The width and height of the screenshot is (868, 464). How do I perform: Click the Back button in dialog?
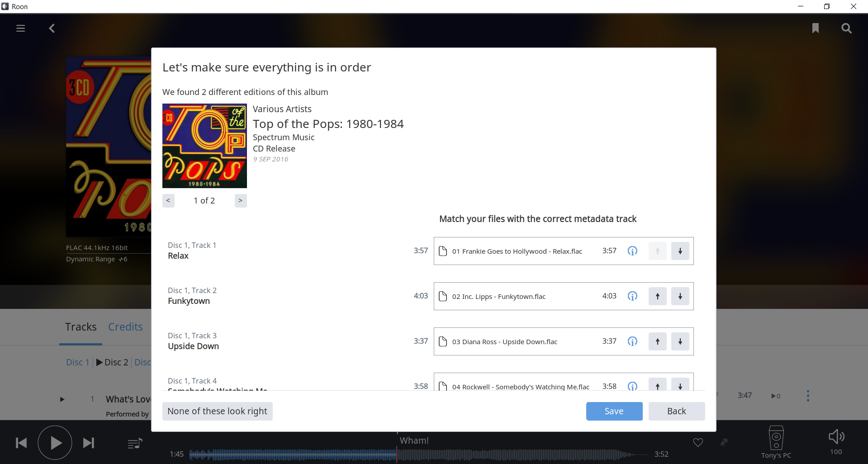[x=677, y=411]
